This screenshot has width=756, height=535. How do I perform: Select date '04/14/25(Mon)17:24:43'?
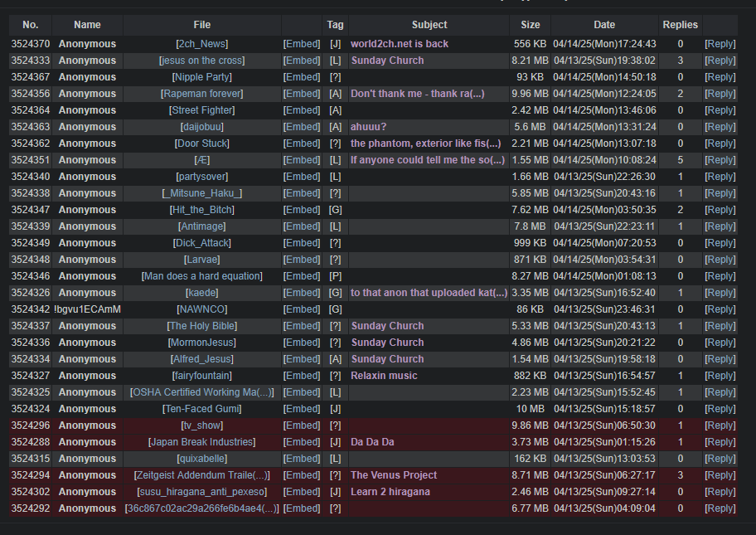(x=604, y=44)
